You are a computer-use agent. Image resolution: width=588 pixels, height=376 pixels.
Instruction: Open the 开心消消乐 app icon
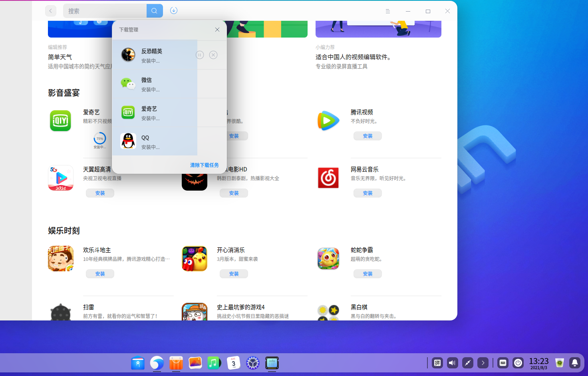click(195, 259)
